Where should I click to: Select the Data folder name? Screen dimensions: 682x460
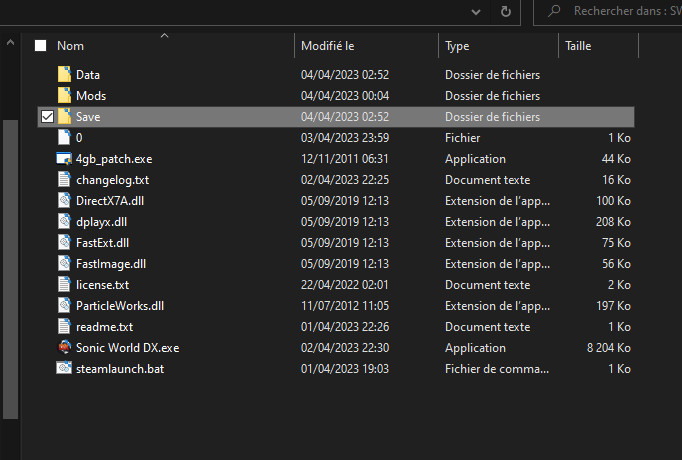click(x=88, y=75)
